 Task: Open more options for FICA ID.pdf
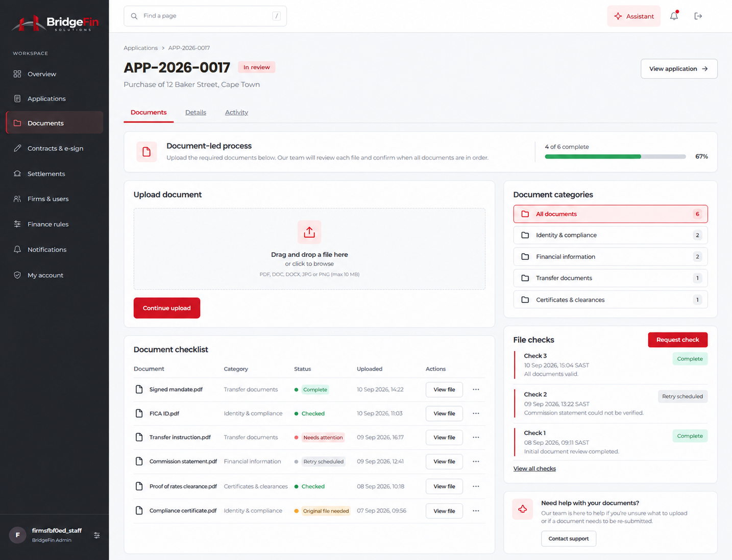[476, 413]
